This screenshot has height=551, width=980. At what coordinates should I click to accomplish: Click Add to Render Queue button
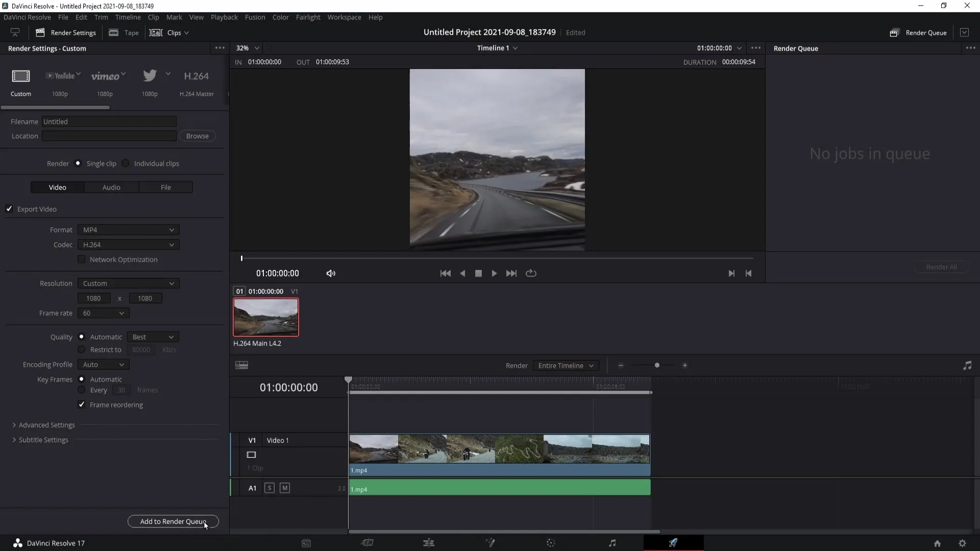(173, 521)
